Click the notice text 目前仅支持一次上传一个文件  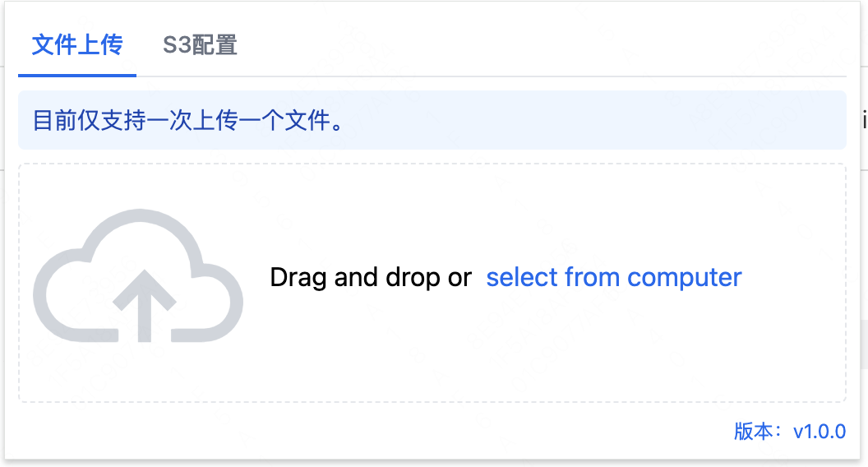coord(187,121)
